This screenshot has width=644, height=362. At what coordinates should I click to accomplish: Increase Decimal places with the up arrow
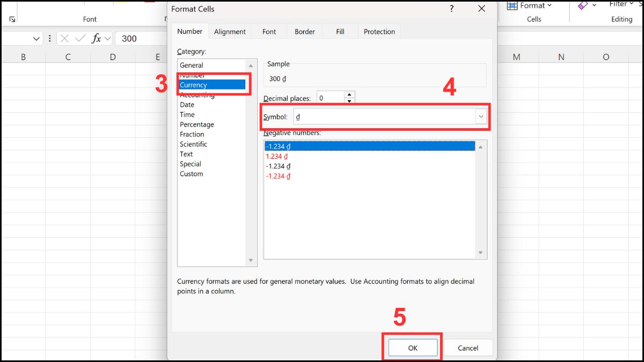coord(349,95)
